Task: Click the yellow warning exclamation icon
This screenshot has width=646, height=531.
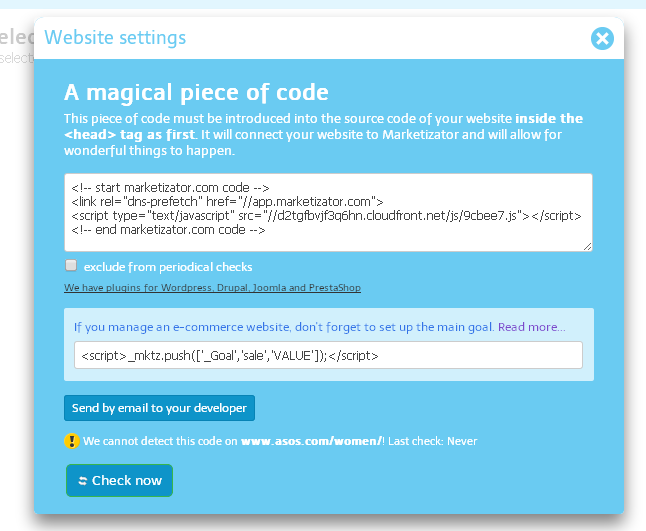Action: pos(72,441)
